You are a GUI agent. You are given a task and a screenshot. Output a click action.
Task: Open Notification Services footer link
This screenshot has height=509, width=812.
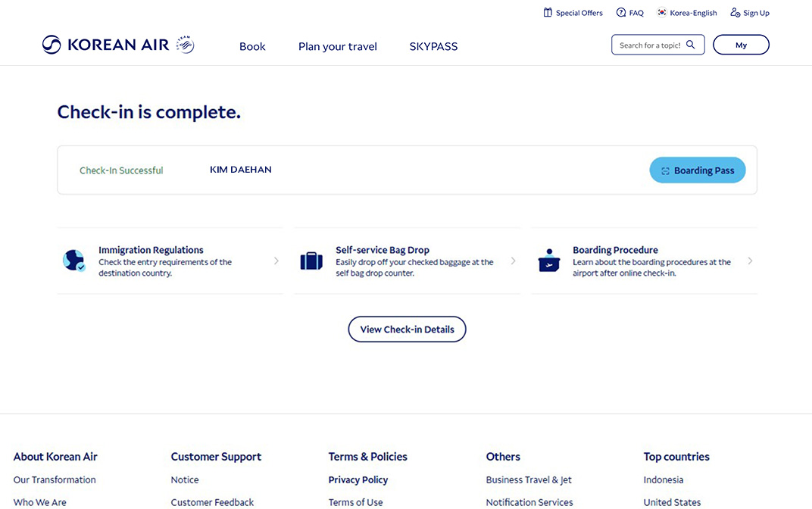[529, 502]
